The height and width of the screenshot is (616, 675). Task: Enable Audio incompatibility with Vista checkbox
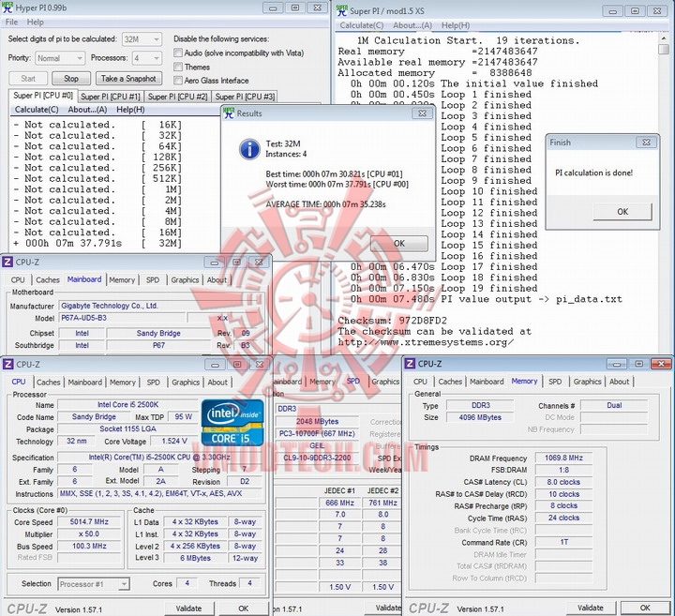coord(178,53)
